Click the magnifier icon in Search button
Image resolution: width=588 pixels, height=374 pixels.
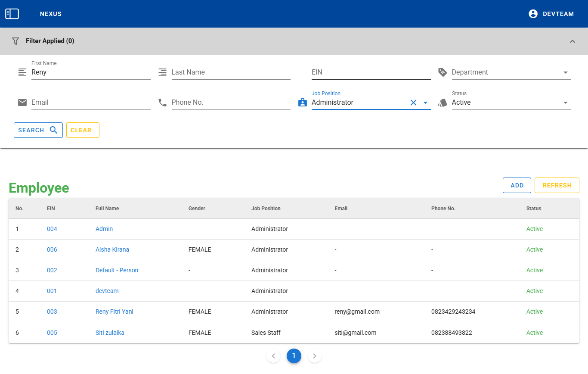pyautogui.click(x=54, y=130)
